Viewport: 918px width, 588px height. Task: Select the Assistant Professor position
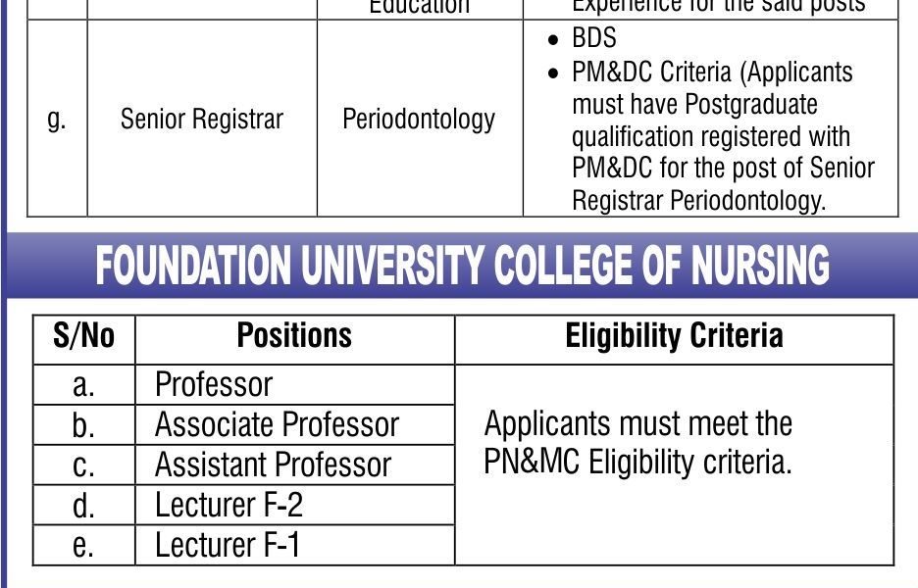[273, 465]
